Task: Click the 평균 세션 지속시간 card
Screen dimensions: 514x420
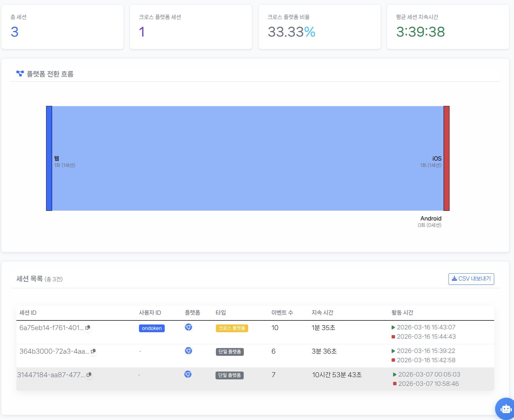Action: [448, 27]
